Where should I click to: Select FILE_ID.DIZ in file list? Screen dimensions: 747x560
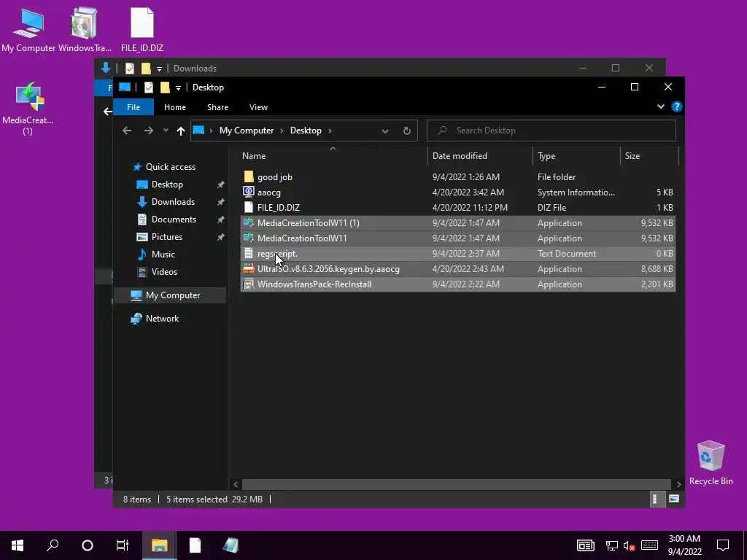458,208
